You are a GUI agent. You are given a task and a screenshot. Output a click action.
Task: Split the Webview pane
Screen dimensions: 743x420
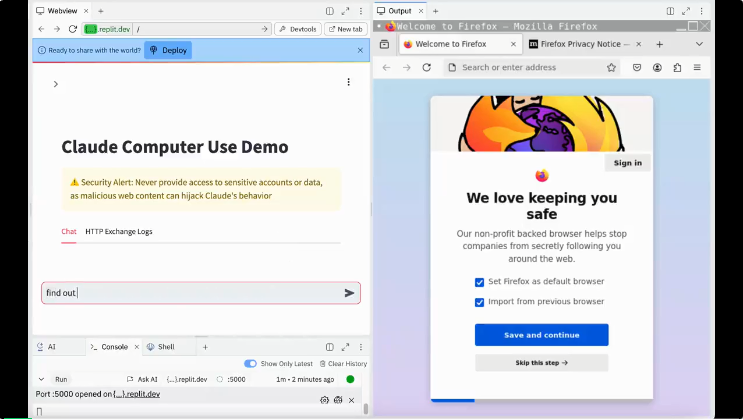(x=330, y=11)
